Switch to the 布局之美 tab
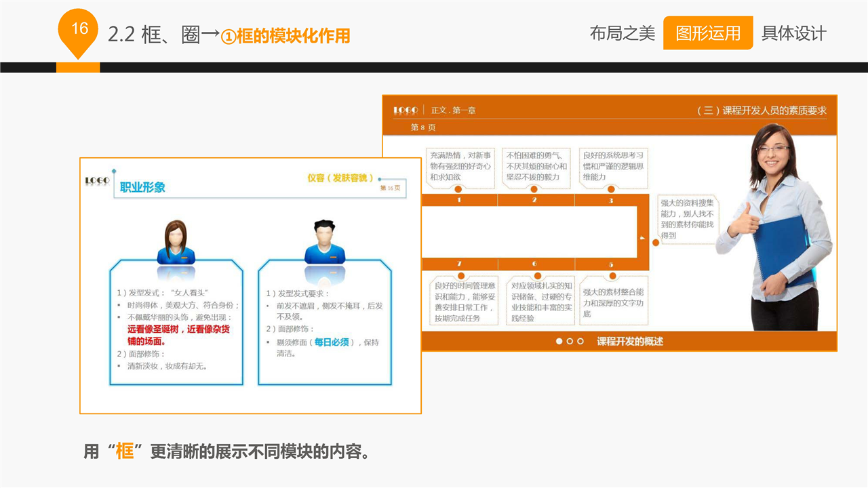The image size is (868, 488). [x=622, y=33]
